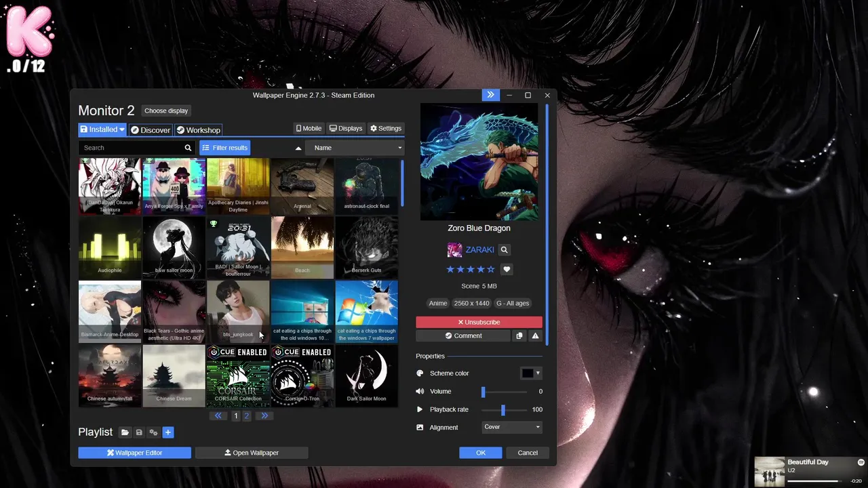Click the Anime tag label
The image size is (868, 488).
(437, 303)
